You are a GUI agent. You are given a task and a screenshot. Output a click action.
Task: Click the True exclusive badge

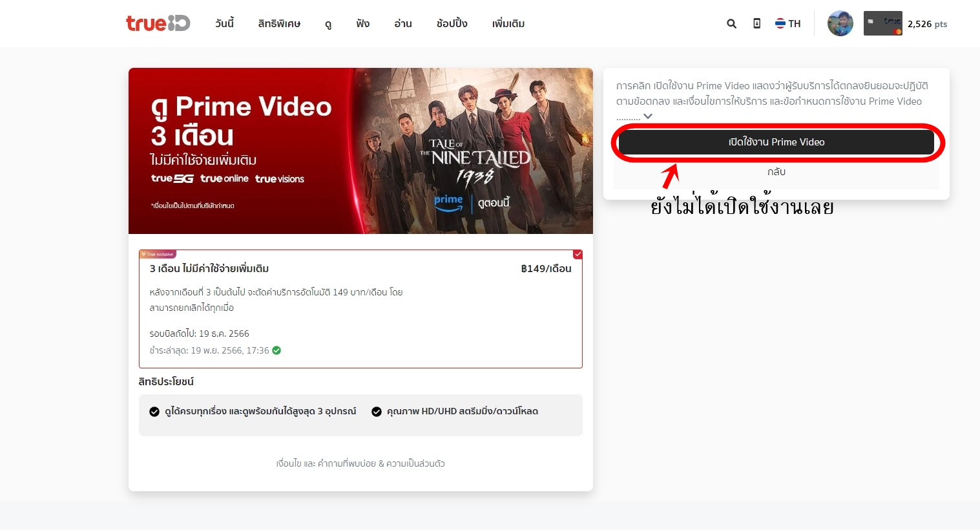158,254
